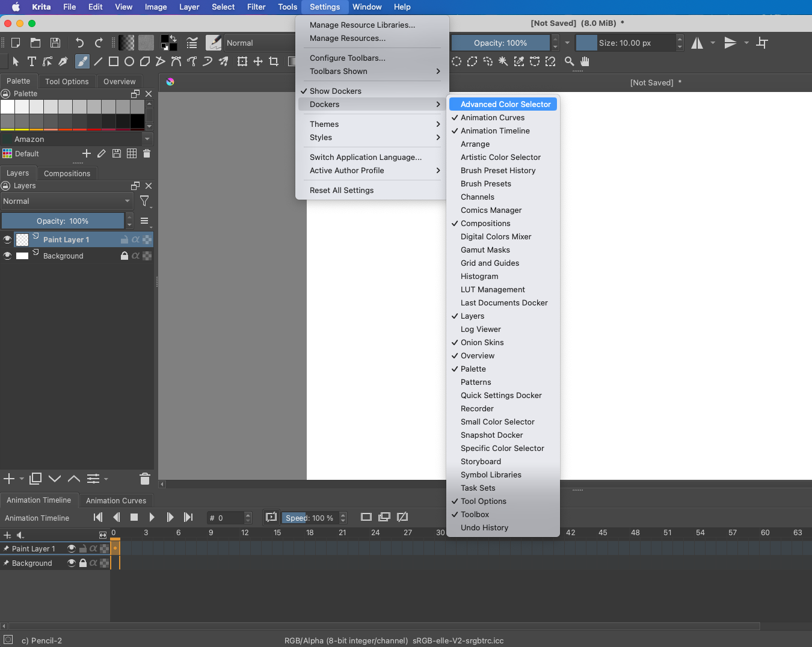Delete layer with trash icon in Layers panel

144,479
